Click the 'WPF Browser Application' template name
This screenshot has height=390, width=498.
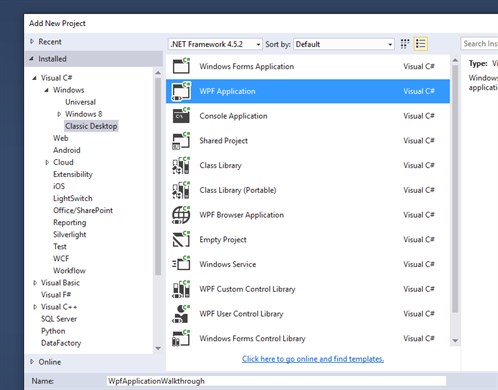point(242,215)
